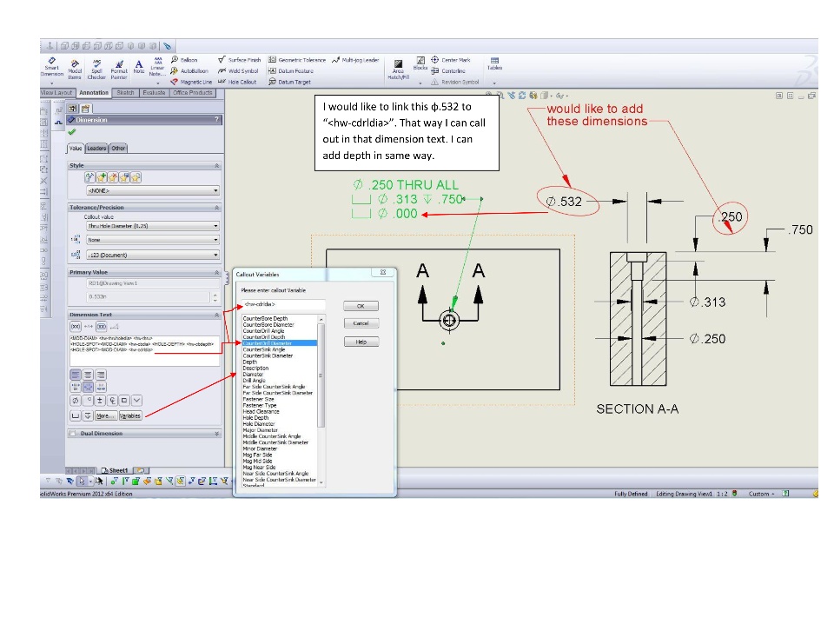834x644 pixels.
Task: Select the Multi-jog Leader tool
Action: click(355, 60)
